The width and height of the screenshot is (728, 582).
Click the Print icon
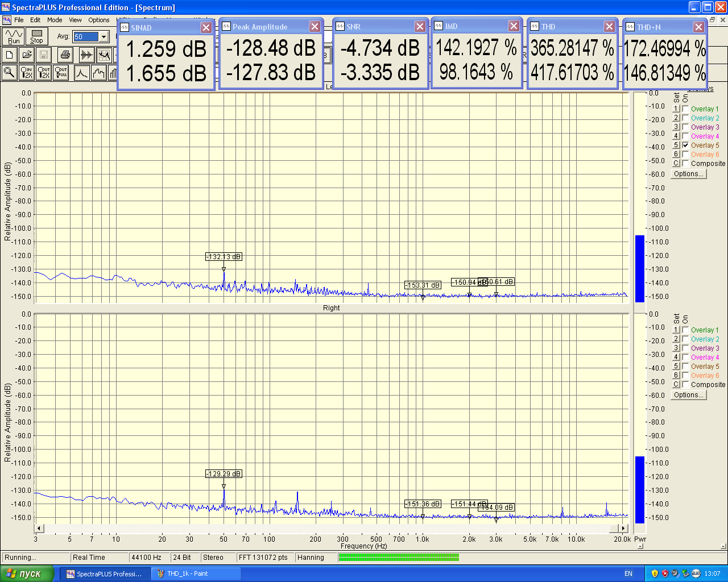[65, 55]
